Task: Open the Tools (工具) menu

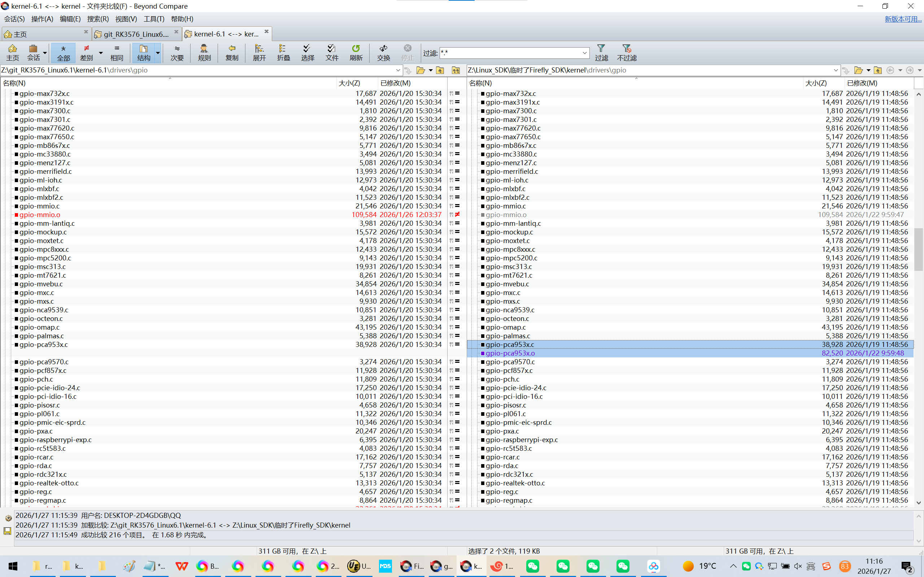Action: [153, 19]
